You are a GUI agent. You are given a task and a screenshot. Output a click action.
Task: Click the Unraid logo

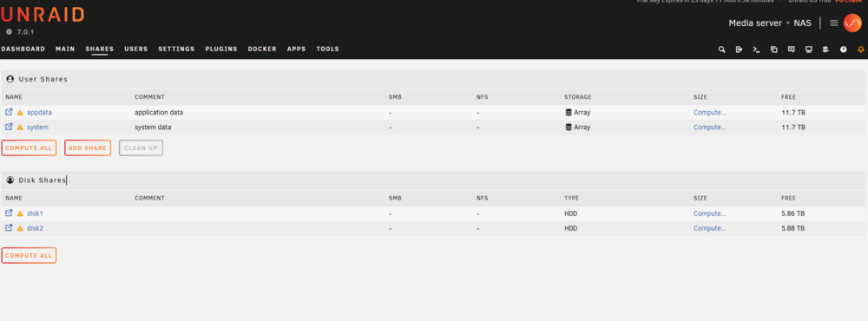point(43,15)
